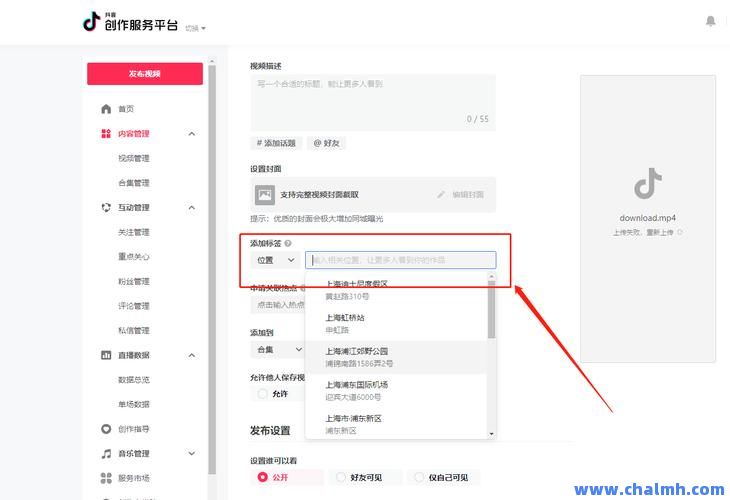Click the sidebar vertical scrollbar
This screenshot has height=500, width=730.
point(212,270)
